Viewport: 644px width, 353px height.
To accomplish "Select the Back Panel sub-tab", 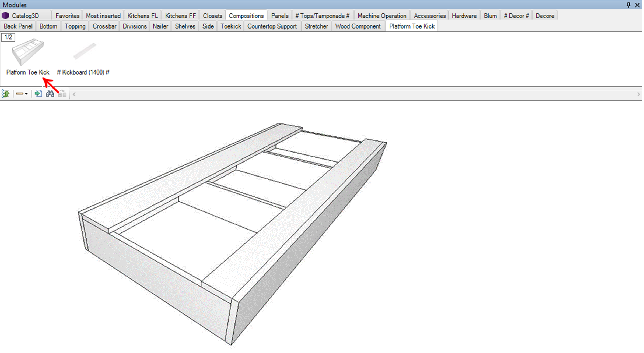I will 18,26.
